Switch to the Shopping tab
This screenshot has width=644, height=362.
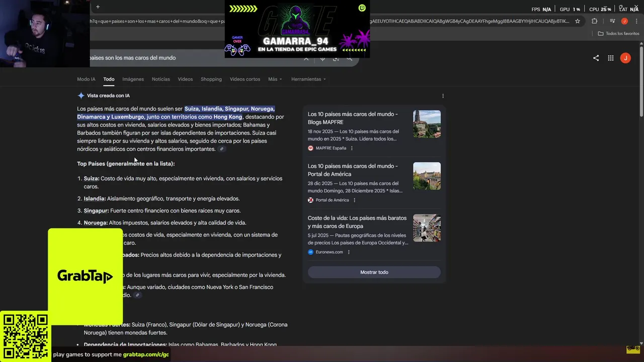[x=211, y=79]
